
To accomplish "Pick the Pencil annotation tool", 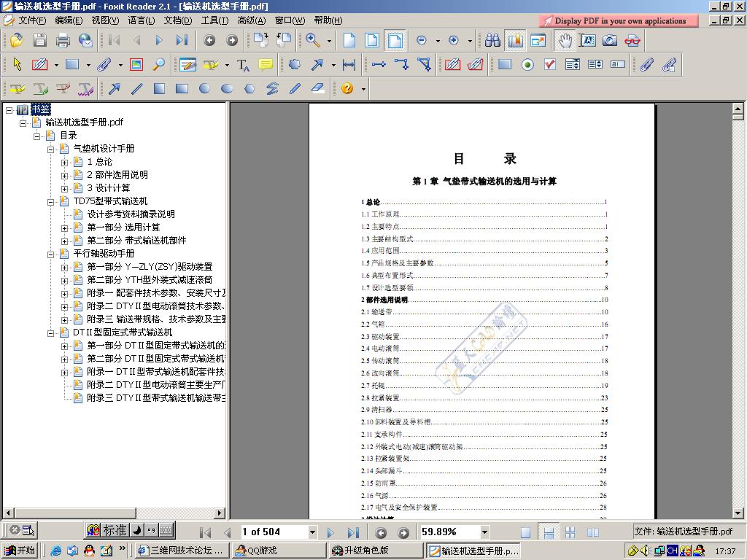I will click(293, 88).
